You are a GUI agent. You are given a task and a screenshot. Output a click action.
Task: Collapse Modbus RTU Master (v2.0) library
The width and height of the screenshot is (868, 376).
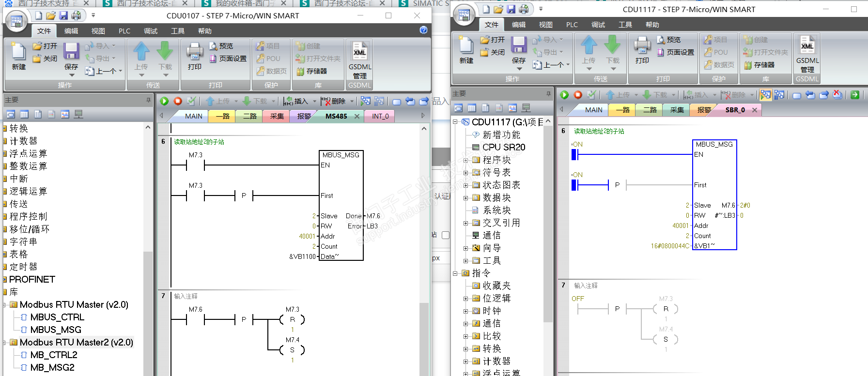click(x=5, y=305)
